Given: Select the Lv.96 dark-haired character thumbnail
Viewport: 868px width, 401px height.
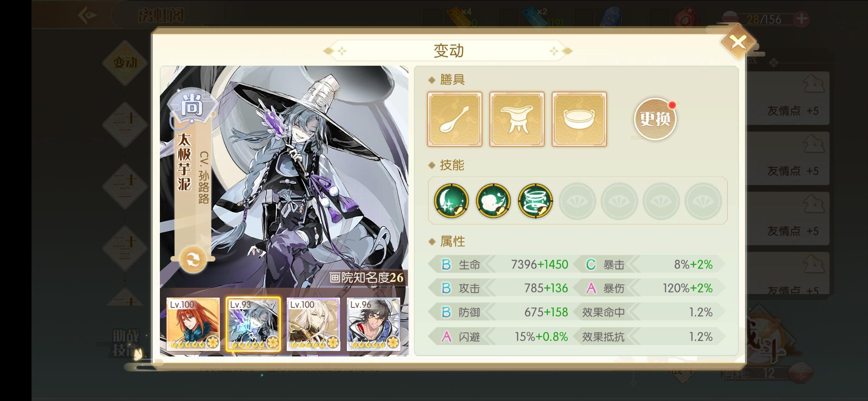Looking at the screenshot, I should (x=374, y=324).
